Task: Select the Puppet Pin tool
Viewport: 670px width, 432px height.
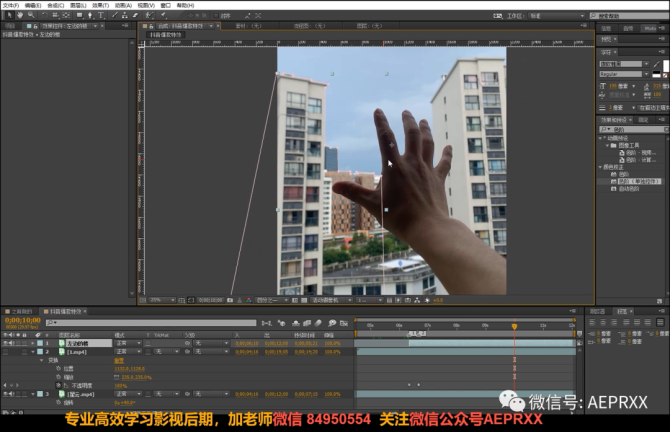Action: (x=163, y=15)
